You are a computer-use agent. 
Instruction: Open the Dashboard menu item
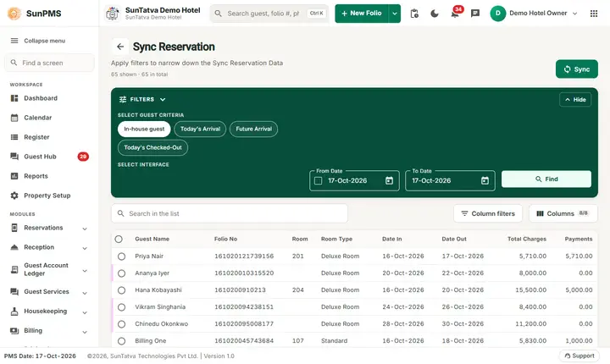coord(49,98)
